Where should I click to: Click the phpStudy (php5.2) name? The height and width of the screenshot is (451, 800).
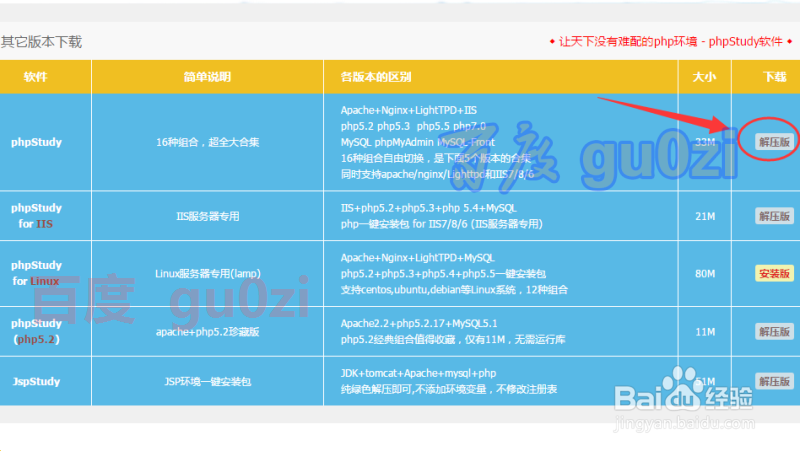coord(36,331)
